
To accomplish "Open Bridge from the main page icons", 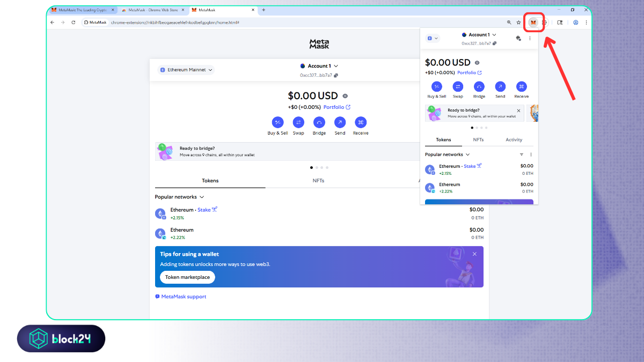I will (x=319, y=122).
